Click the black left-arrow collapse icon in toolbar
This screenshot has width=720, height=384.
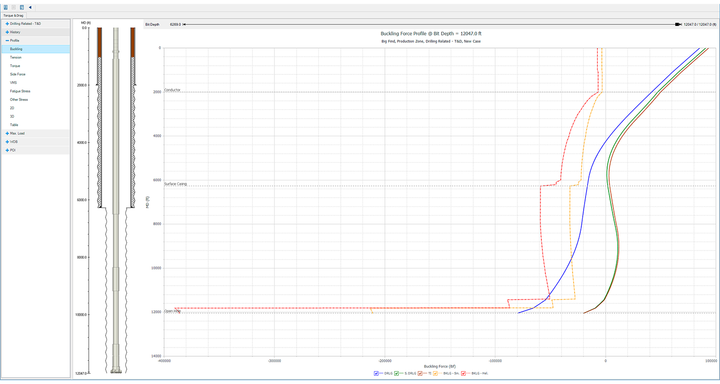30,7
